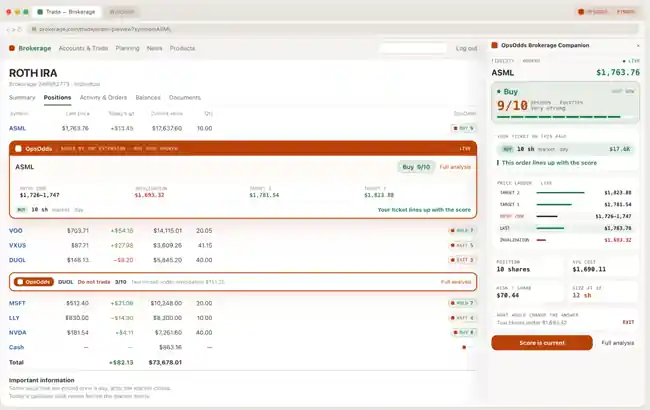
Task: Click the browser address bar
Action: tap(334, 29)
